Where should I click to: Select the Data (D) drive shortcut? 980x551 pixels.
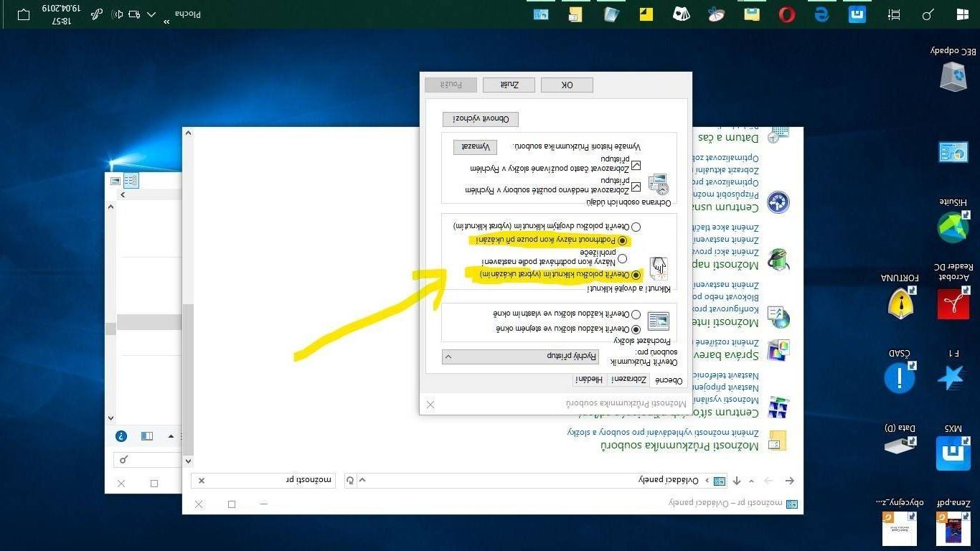pos(900,440)
